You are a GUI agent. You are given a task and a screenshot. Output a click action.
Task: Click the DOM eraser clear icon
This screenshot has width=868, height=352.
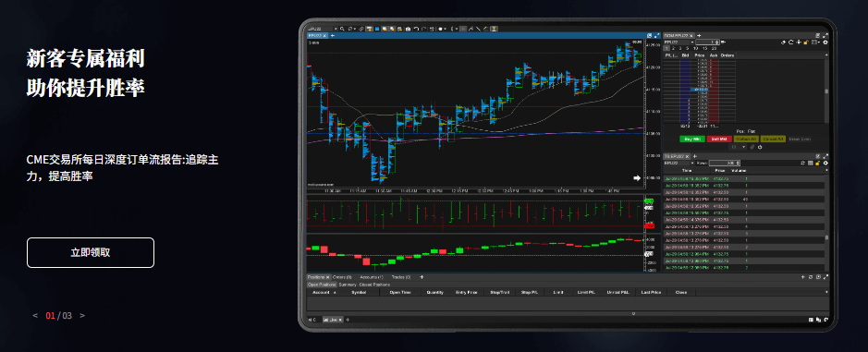tap(783, 42)
